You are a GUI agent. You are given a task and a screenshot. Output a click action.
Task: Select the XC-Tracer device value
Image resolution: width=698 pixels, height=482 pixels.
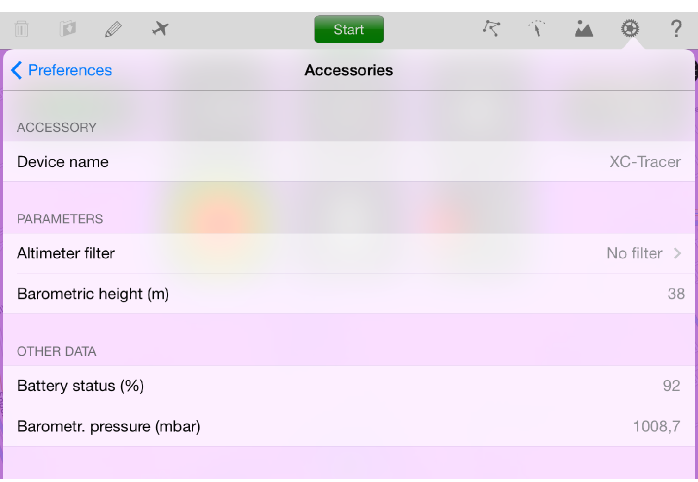click(x=645, y=162)
